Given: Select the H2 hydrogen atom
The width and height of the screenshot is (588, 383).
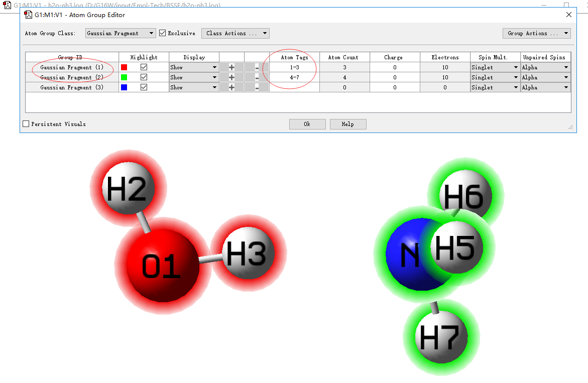Looking at the screenshot, I should [126, 189].
